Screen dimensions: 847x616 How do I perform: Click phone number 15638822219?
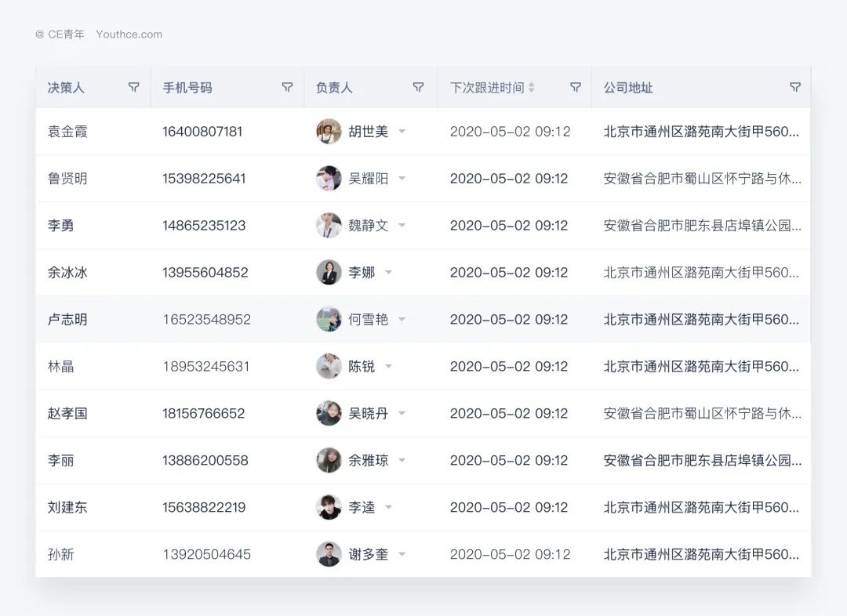[204, 507]
